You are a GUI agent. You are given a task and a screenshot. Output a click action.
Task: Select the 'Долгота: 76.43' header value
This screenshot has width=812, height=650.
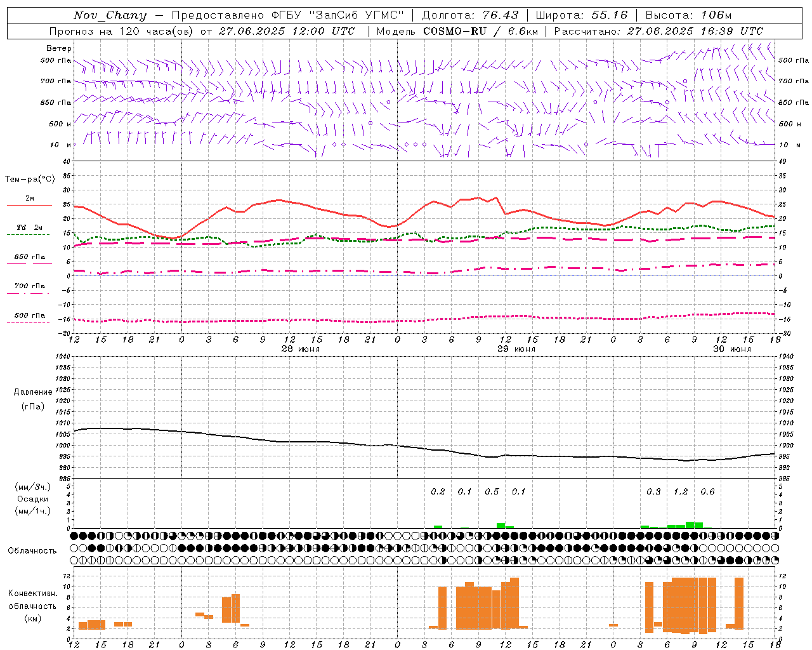point(470,15)
